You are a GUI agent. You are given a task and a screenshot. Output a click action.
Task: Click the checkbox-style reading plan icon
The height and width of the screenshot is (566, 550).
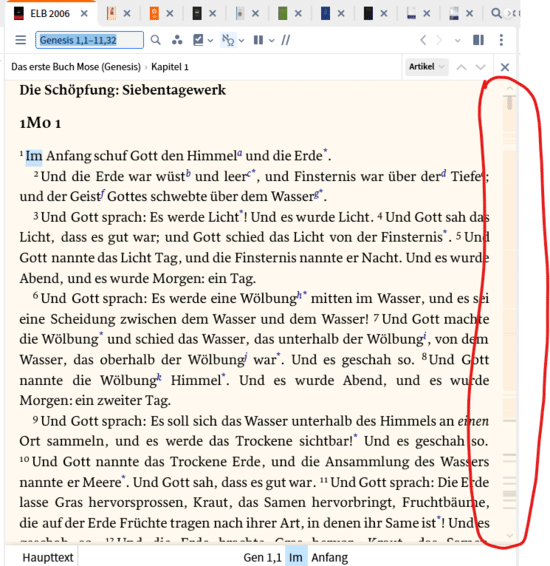[x=198, y=40]
